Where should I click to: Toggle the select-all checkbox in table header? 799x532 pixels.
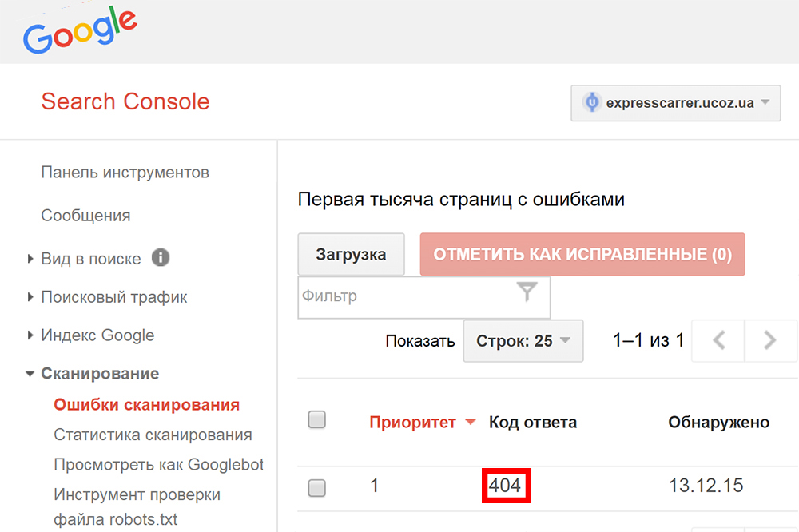coord(317,420)
